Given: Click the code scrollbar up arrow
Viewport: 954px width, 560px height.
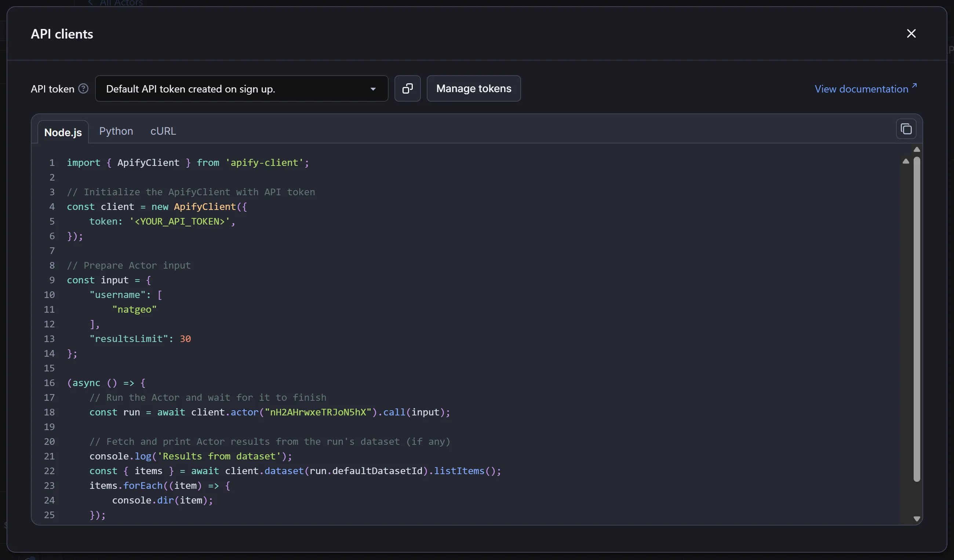Looking at the screenshot, I should tap(917, 150).
